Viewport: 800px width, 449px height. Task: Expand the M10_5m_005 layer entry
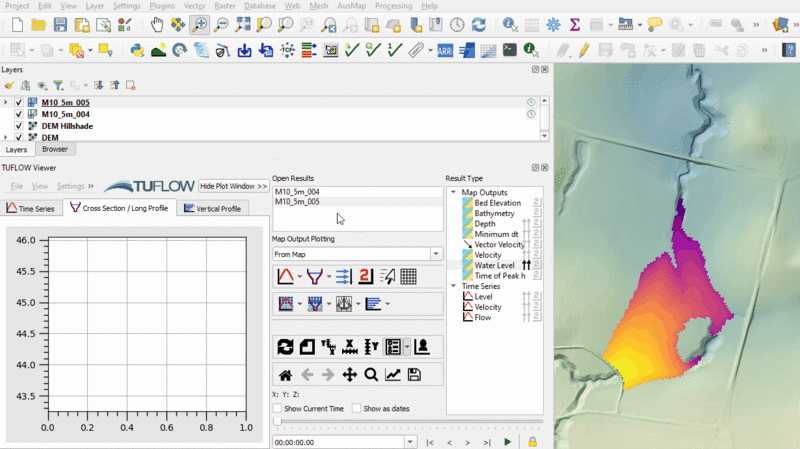point(6,102)
